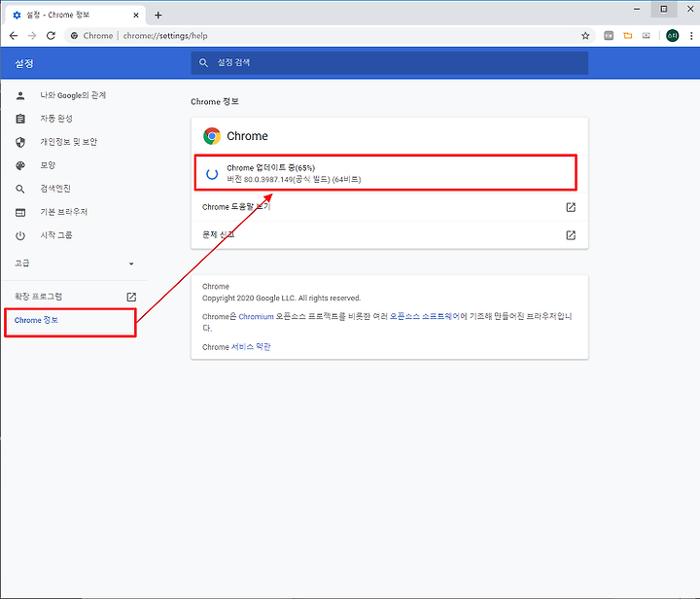Reload the page with the refresh icon
The image size is (700, 599).
(x=51, y=36)
